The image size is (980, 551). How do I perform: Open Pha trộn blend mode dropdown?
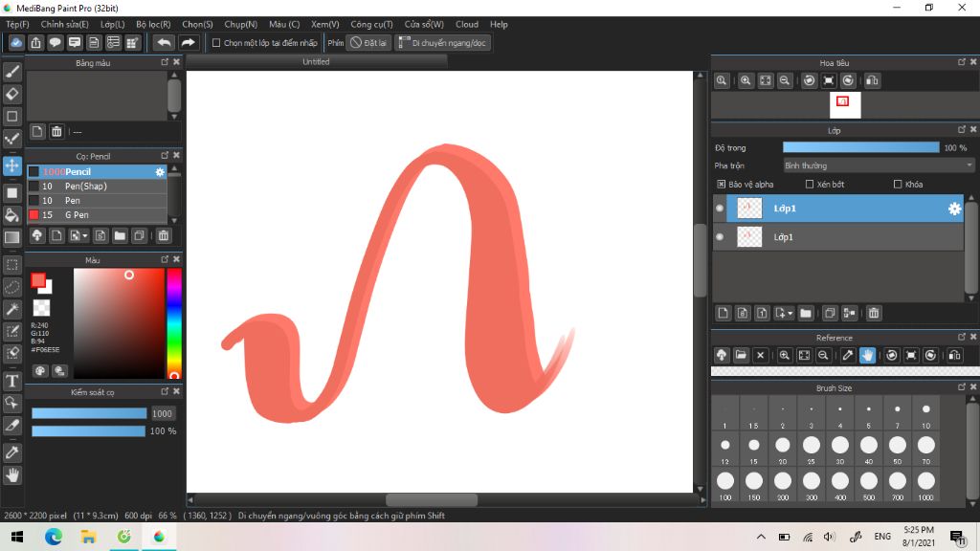pyautogui.click(x=879, y=165)
